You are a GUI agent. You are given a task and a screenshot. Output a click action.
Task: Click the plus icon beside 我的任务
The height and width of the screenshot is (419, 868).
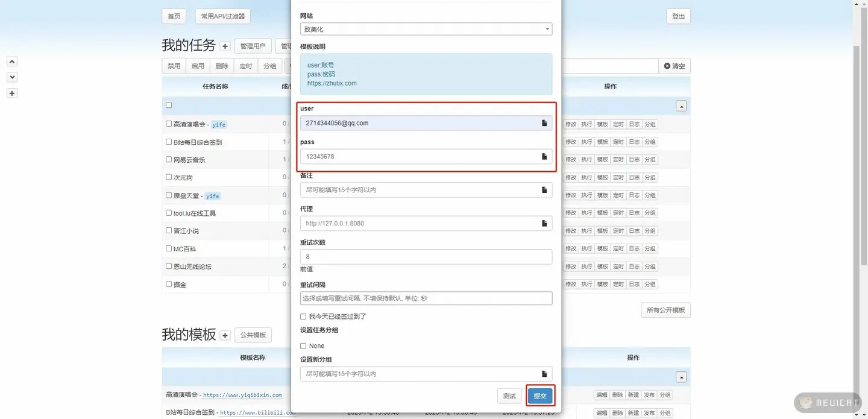225,46
